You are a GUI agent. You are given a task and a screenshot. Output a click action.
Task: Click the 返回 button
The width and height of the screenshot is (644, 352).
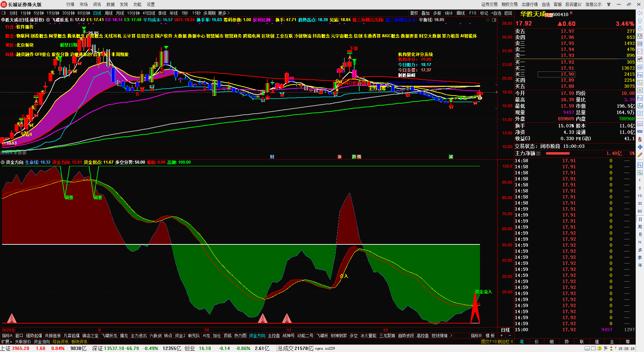[x=508, y=13]
